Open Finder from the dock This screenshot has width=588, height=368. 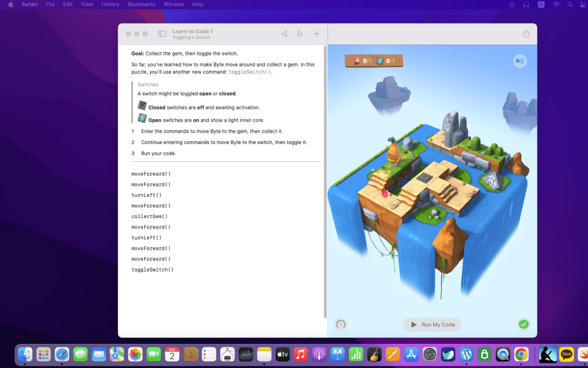tap(25, 354)
